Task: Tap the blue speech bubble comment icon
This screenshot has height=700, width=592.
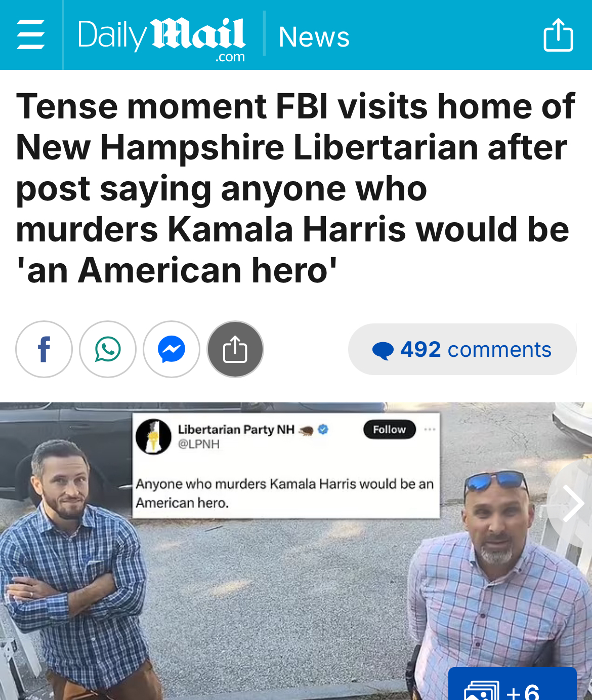Action: 383,350
